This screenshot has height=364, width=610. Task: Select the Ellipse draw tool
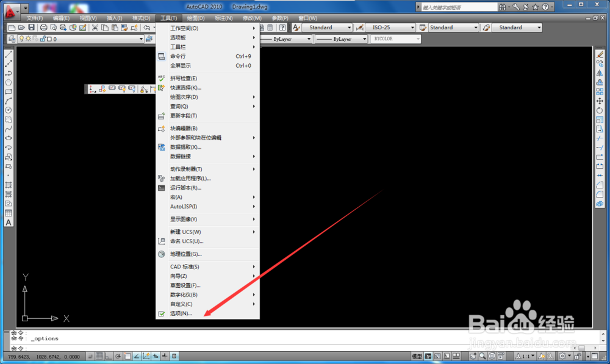click(8, 138)
